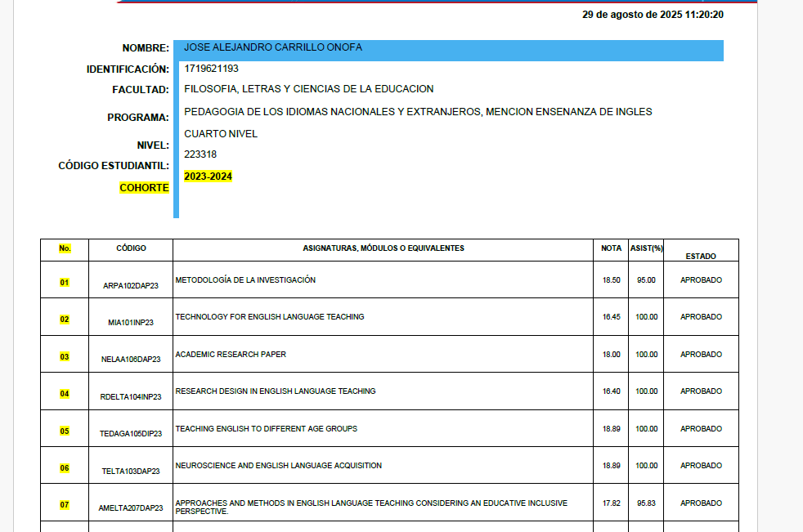Click the ESTADO column header
803x532 pixels.
coord(701,257)
